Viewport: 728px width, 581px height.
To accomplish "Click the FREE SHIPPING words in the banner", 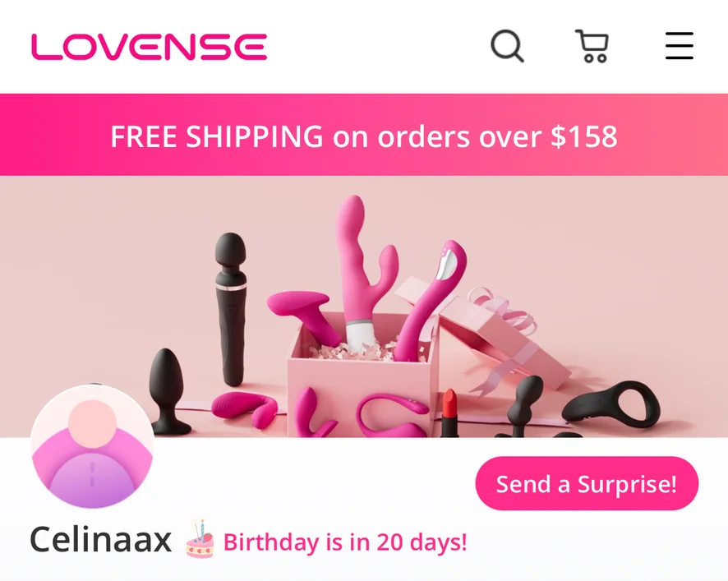I will (216, 136).
